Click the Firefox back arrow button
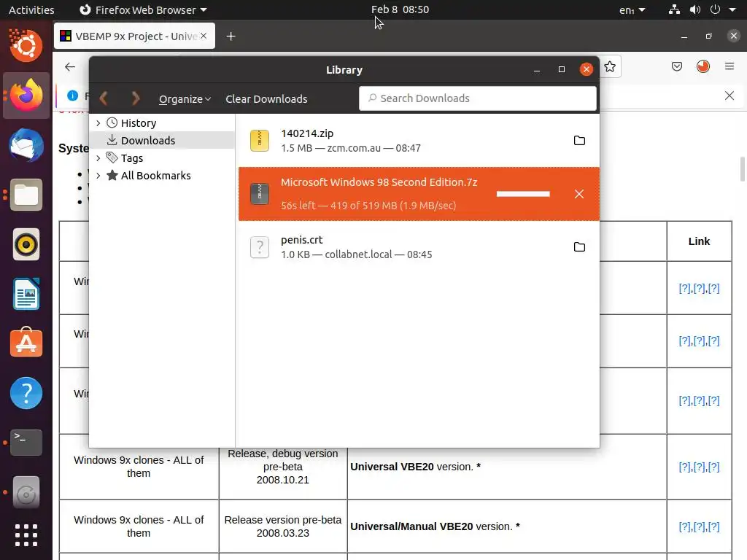The width and height of the screenshot is (747, 560). (70, 66)
